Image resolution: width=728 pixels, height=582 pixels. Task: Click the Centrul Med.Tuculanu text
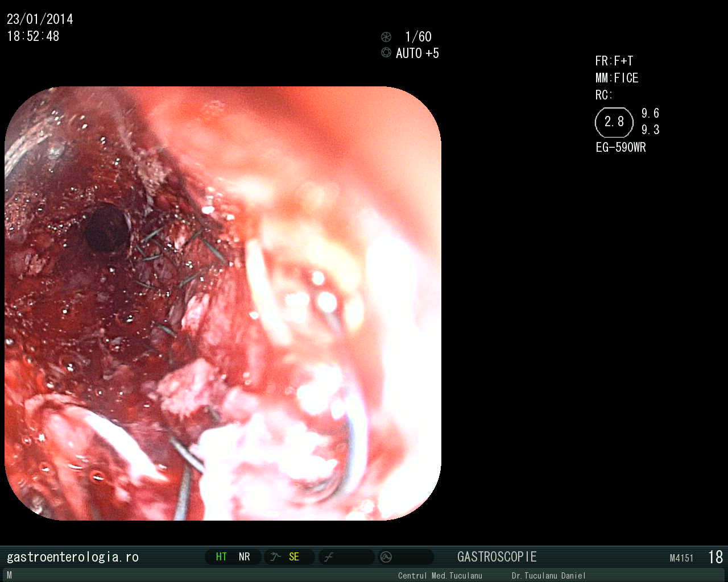pos(440,576)
